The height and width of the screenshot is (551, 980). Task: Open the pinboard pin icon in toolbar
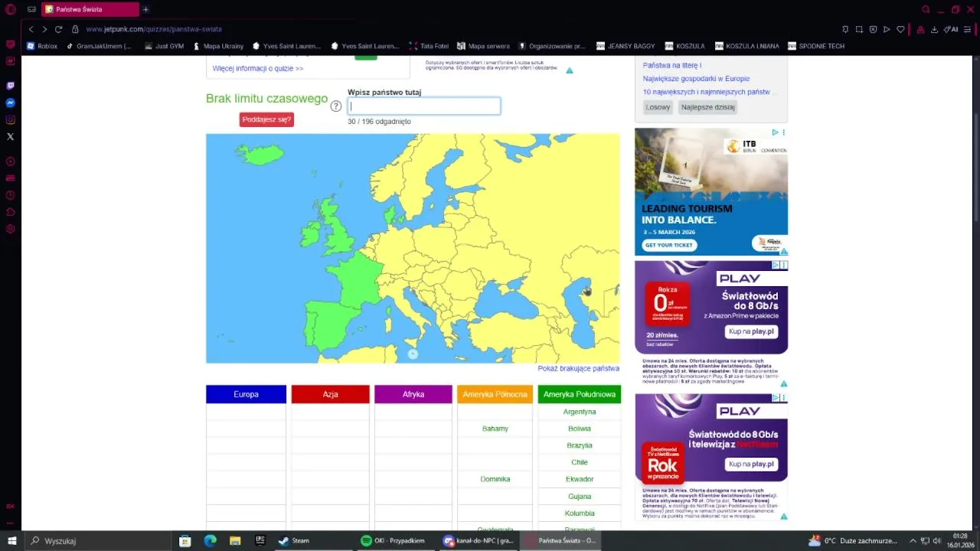point(845,29)
